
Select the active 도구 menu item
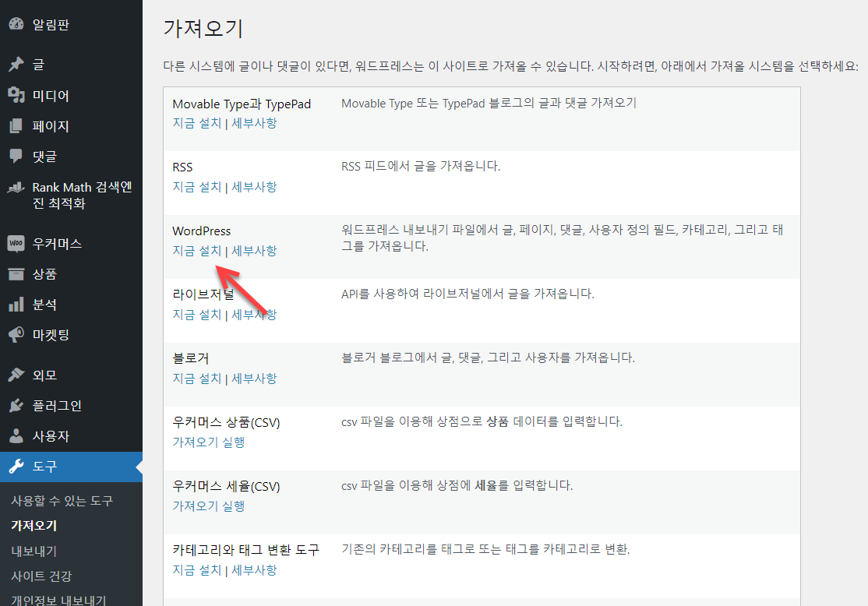(71, 467)
